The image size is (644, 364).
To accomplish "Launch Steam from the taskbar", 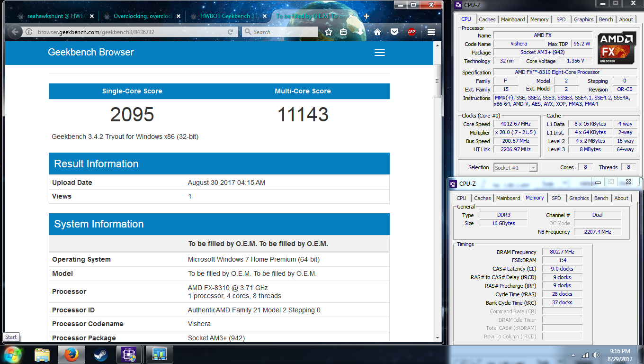I will [x=100, y=354].
